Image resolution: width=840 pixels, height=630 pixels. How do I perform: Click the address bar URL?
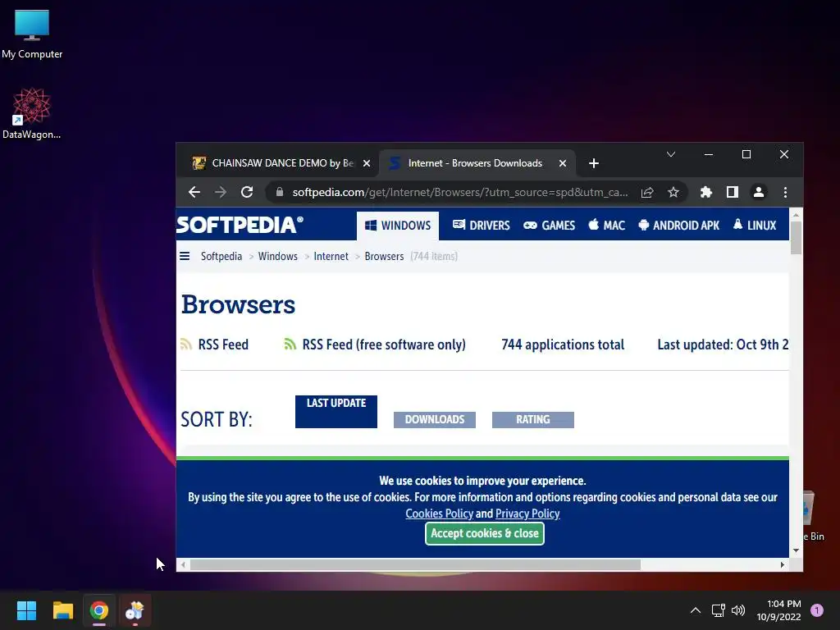pos(459,192)
